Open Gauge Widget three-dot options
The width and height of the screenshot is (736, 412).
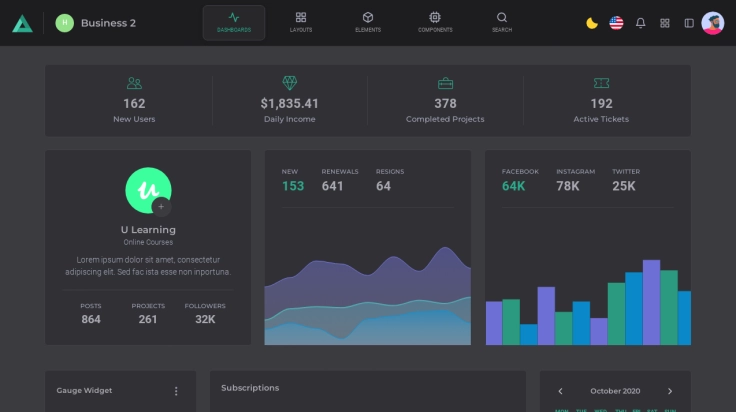click(177, 391)
